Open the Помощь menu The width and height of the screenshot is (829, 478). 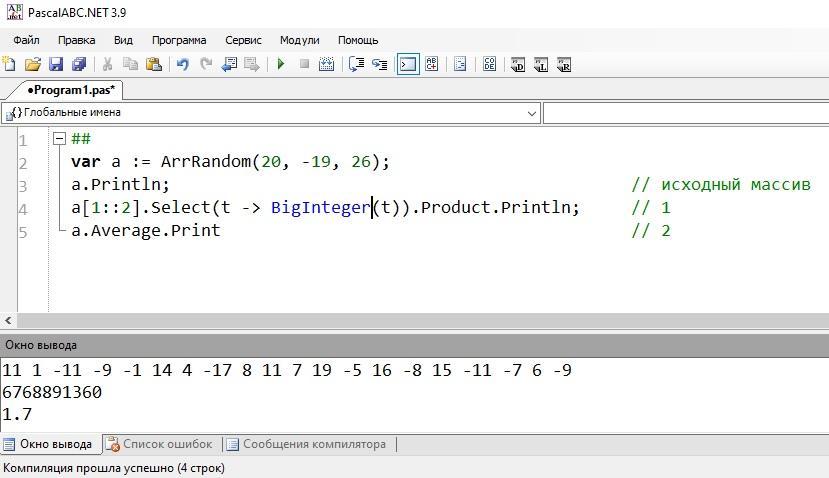pyautogui.click(x=358, y=40)
